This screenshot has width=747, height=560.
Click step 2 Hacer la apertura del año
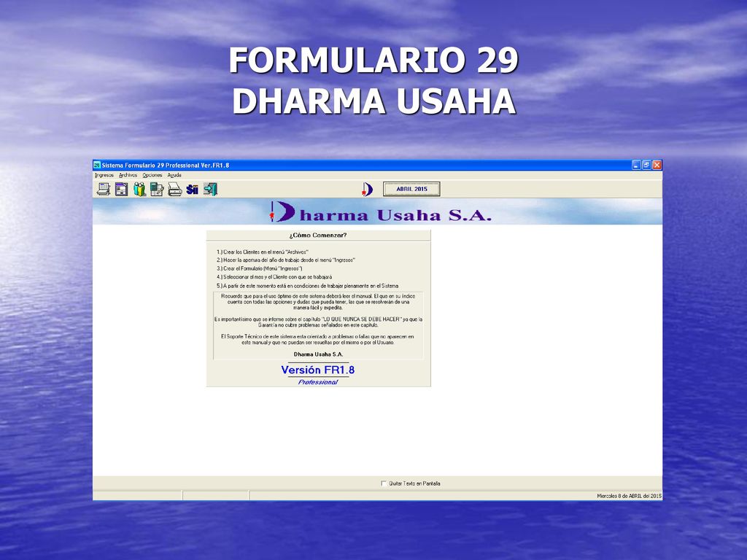tap(286, 260)
